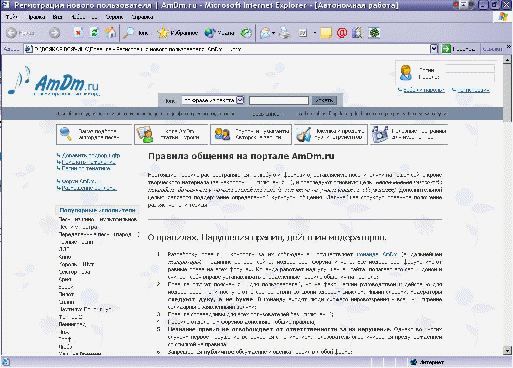Click 'Кино' in the artist list
The image size is (513, 368).
click(x=65, y=257)
